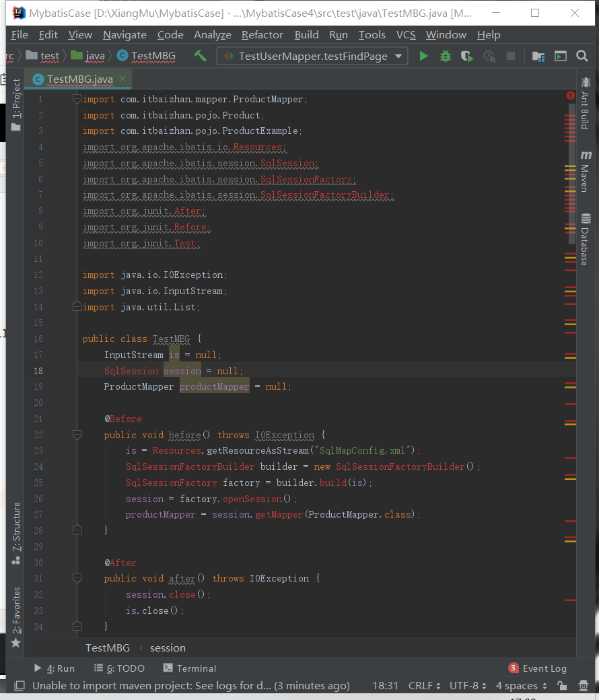Click the @Before annotation on line 21

coord(122,419)
